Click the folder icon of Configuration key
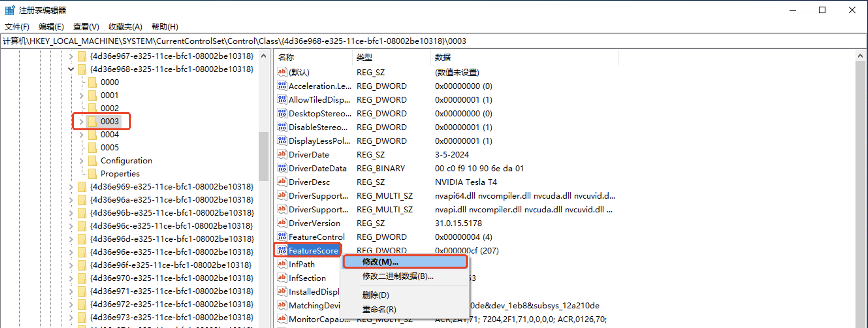 [92, 161]
